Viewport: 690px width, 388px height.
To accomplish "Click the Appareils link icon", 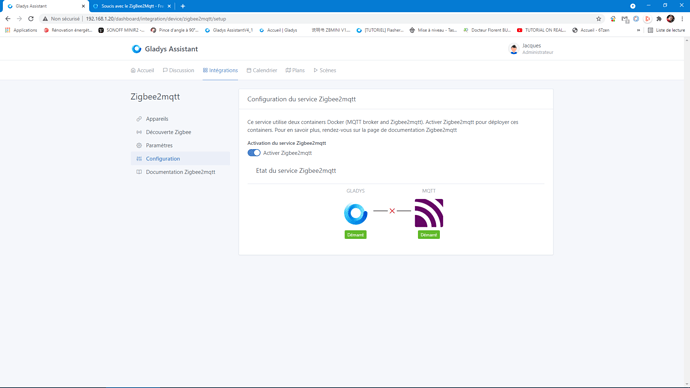I will [x=139, y=119].
